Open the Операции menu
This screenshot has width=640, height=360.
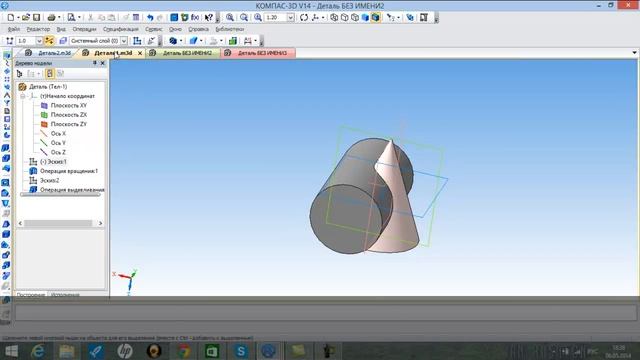(84, 29)
